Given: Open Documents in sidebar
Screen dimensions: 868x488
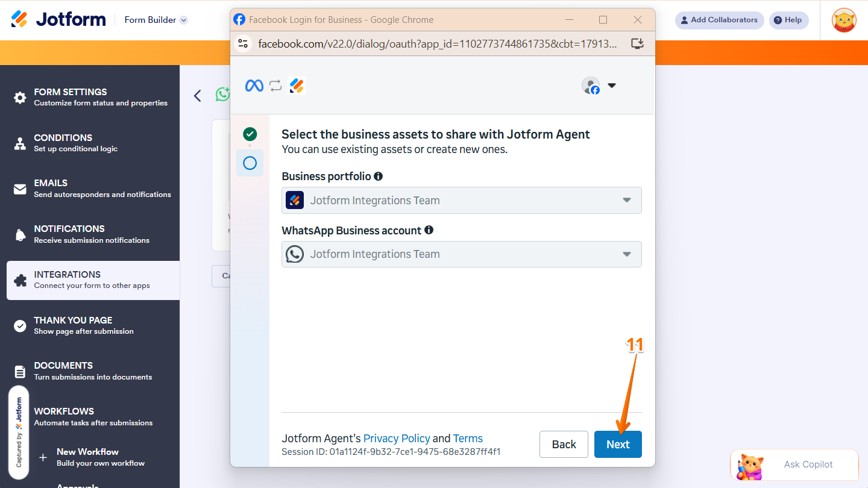Looking at the screenshot, I should [93, 371].
